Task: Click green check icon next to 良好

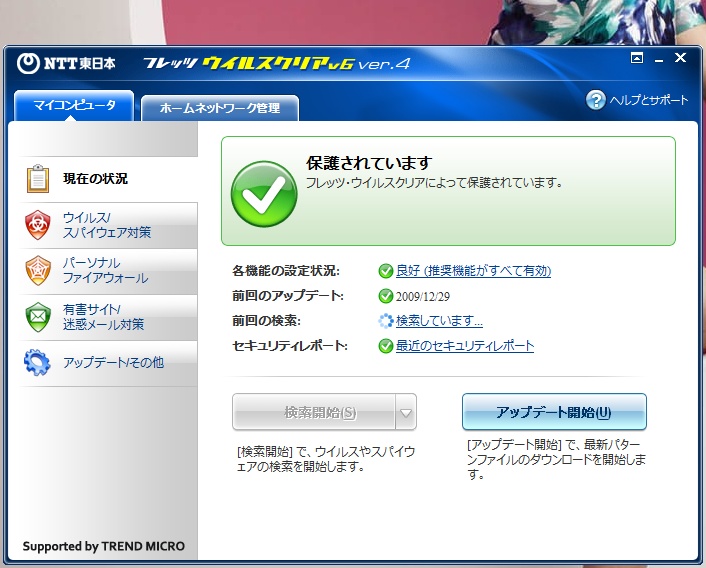Action: (x=385, y=271)
